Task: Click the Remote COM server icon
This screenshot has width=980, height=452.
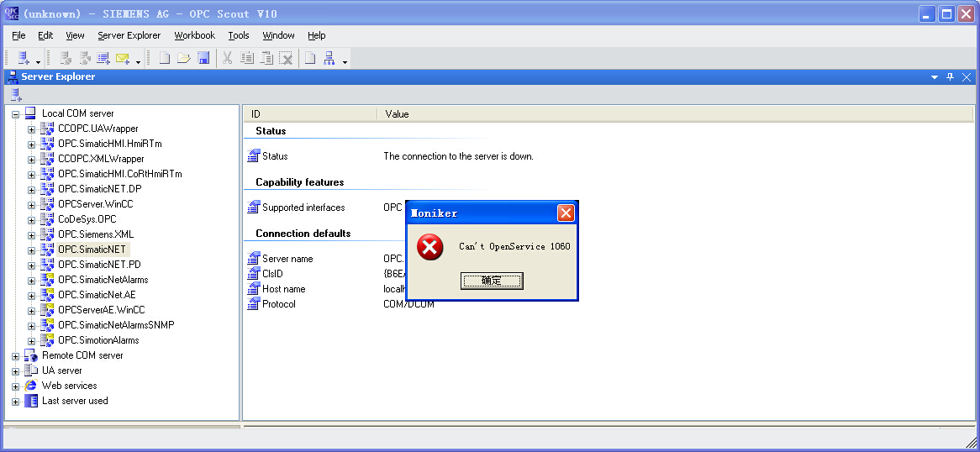Action: click(30, 355)
